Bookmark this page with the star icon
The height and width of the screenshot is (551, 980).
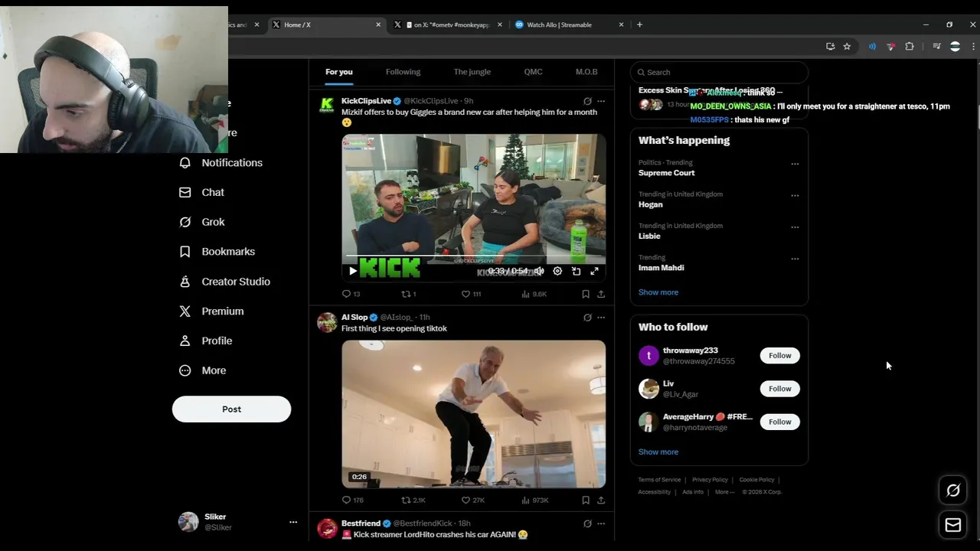[847, 47]
